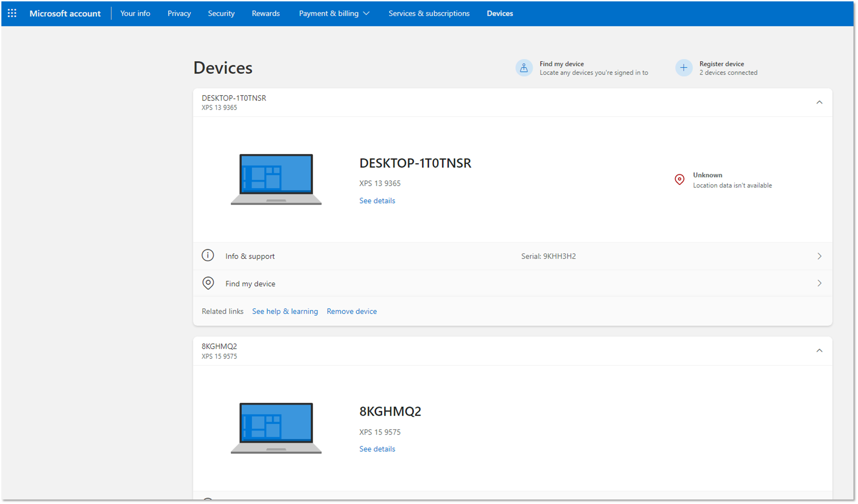The height and width of the screenshot is (504, 858).
Task: Go to Microsoft account home
Action: coord(65,13)
